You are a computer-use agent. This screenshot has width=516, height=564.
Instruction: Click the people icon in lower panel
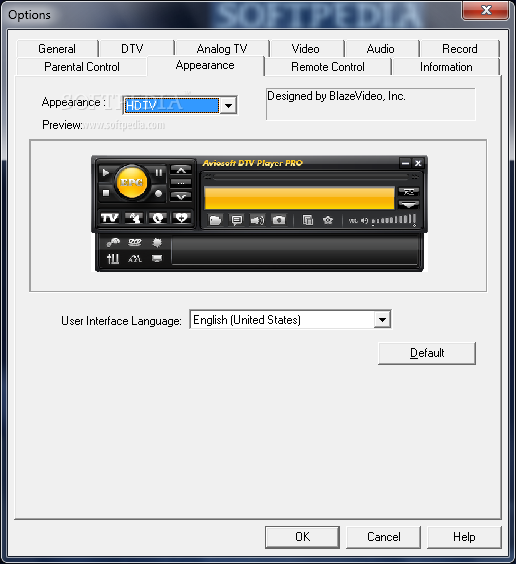pos(135,258)
